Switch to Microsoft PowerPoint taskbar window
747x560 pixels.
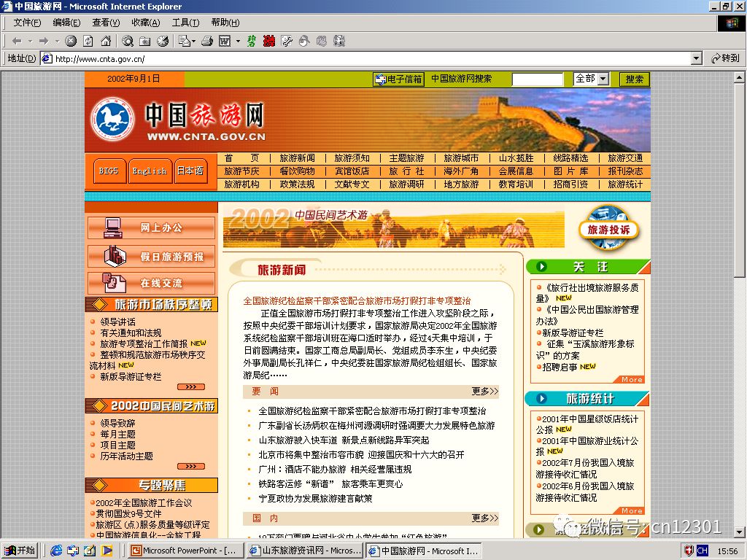tap(186, 551)
